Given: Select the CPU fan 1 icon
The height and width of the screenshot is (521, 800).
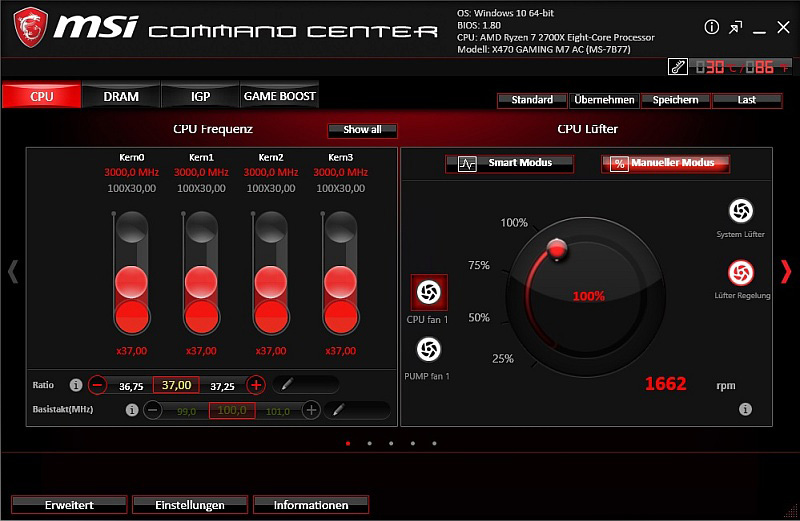Looking at the screenshot, I should coord(429,292).
